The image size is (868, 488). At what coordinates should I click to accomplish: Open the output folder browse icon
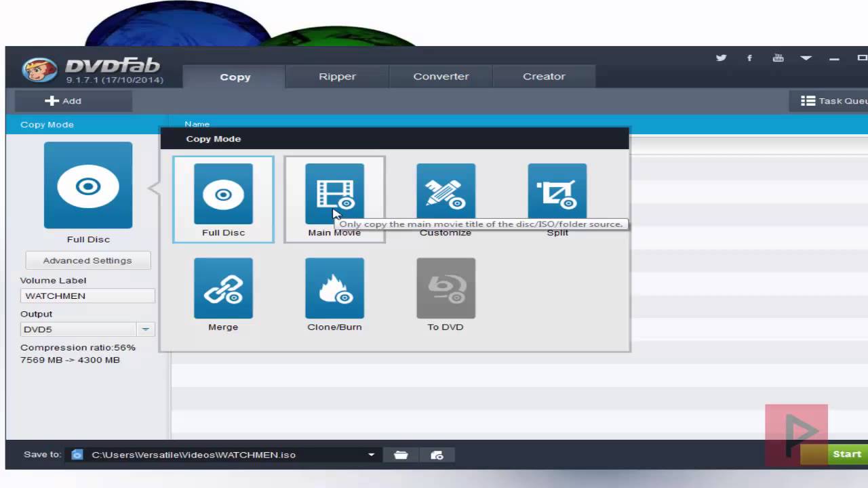(401, 455)
